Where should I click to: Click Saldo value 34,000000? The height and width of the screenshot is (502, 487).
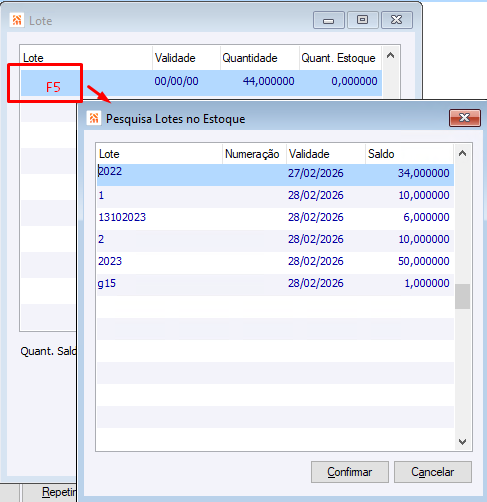coord(424,173)
